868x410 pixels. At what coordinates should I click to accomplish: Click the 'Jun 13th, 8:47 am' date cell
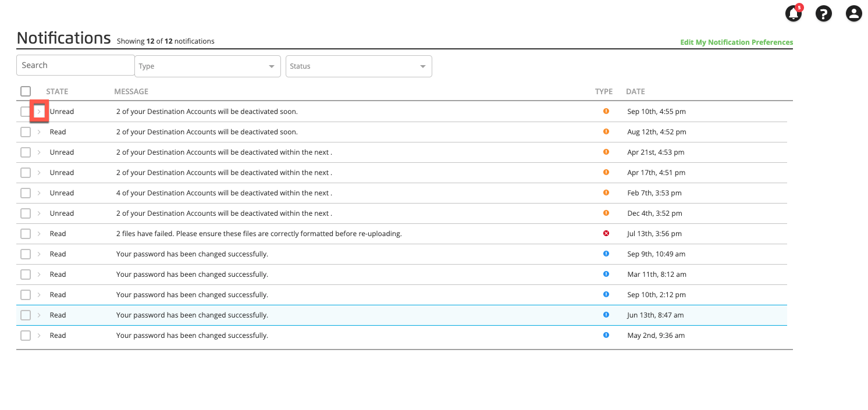click(x=655, y=315)
